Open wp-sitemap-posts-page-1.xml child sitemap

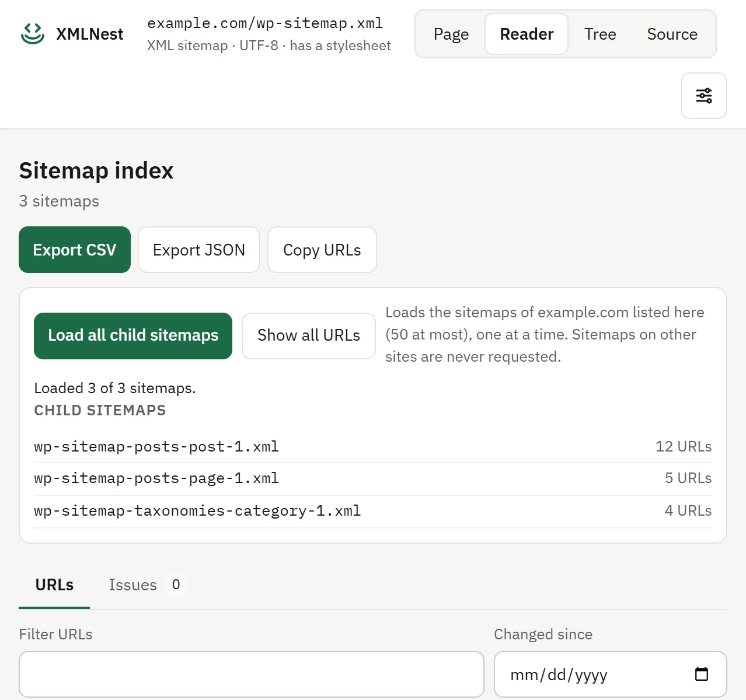[x=156, y=478]
